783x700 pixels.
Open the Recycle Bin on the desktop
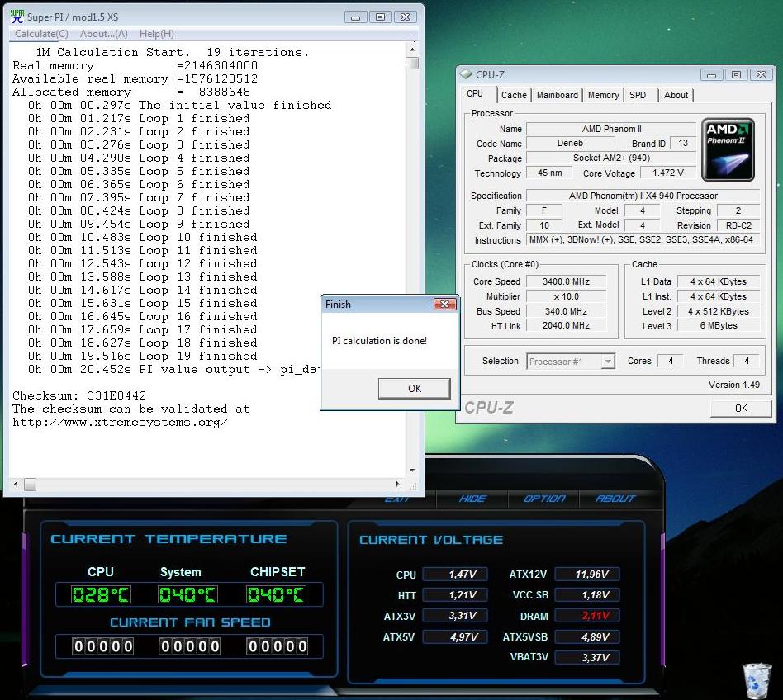pos(757,679)
